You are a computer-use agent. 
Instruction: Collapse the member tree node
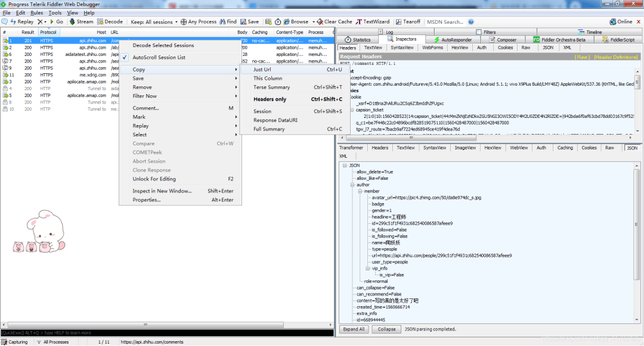point(360,191)
